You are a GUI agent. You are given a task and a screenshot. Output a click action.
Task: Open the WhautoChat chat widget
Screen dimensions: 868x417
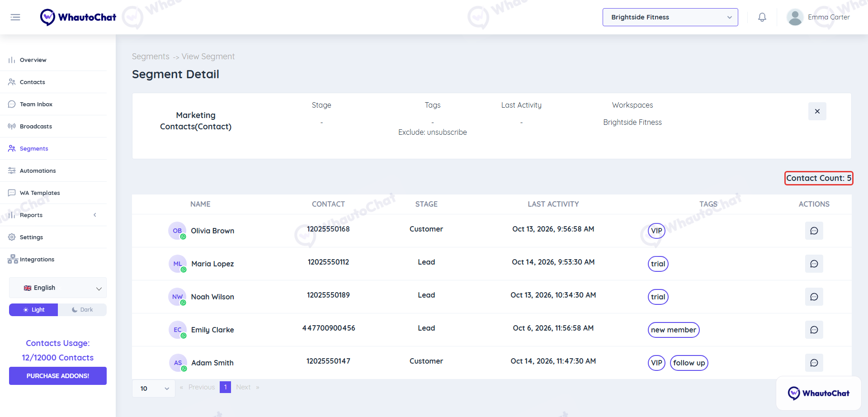(818, 393)
